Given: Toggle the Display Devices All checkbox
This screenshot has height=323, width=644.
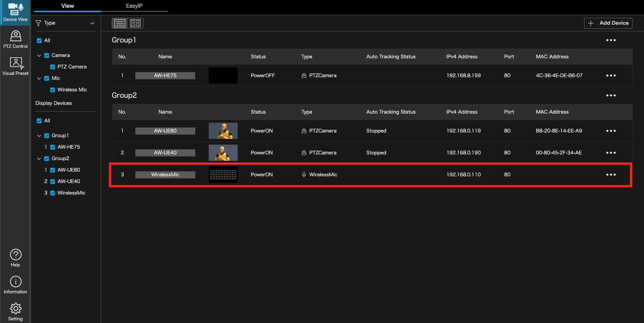Looking at the screenshot, I should click(39, 121).
